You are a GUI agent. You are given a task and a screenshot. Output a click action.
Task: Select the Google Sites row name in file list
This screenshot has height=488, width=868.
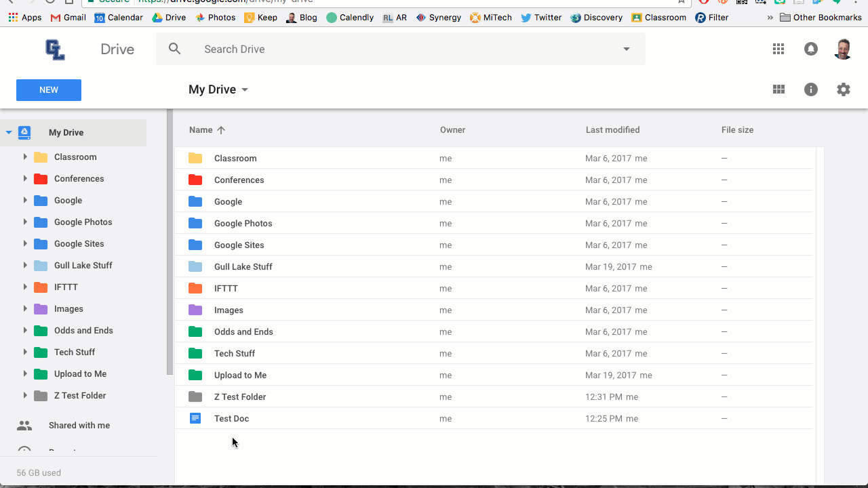[239, 245]
